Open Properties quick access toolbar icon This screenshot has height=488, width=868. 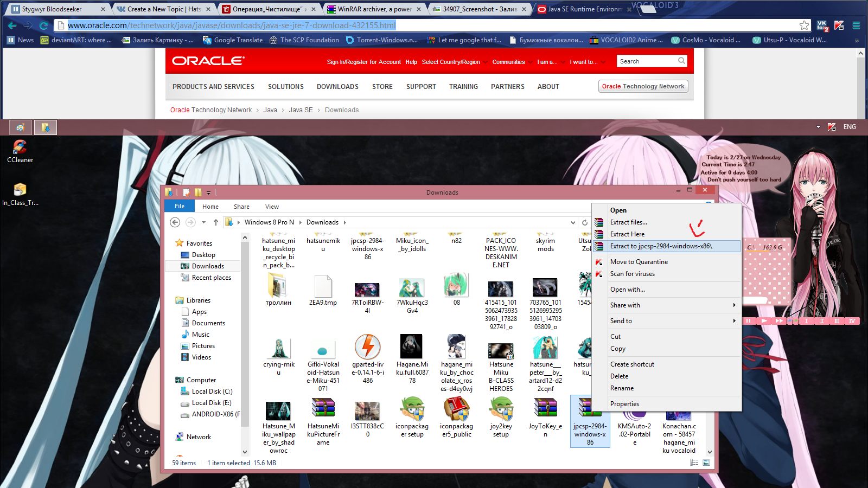(x=186, y=192)
